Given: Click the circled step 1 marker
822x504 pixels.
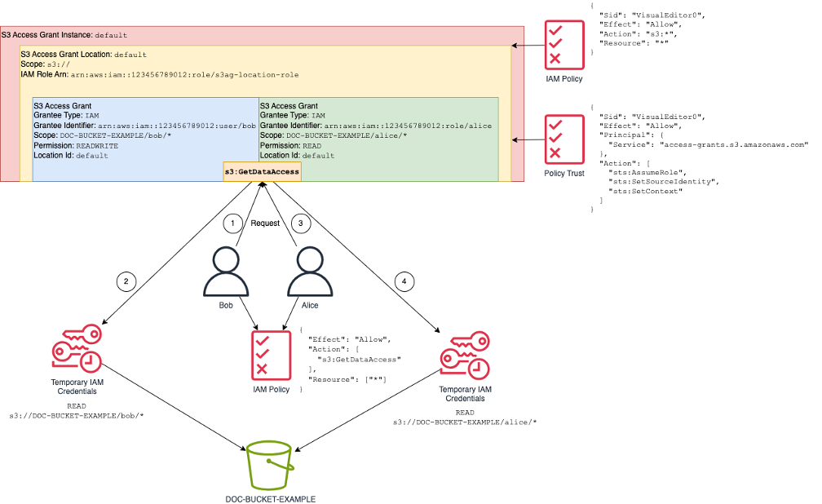Looking at the screenshot, I should click(232, 222).
